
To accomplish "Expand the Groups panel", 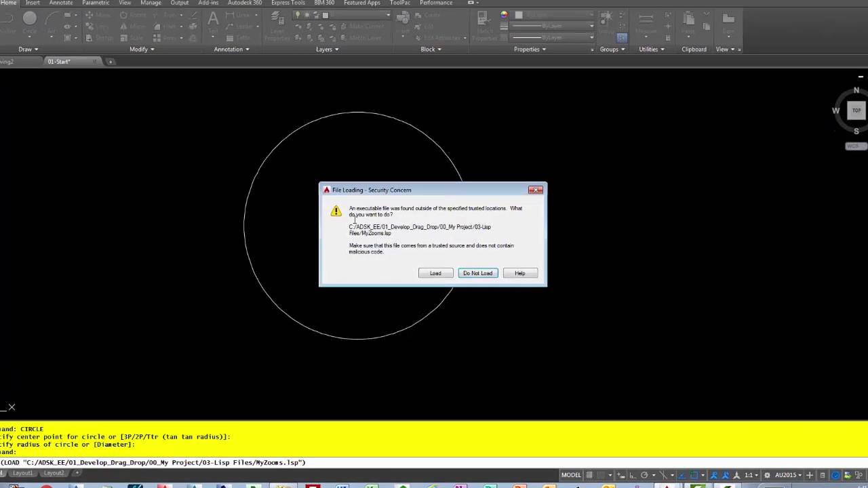I will 612,49.
